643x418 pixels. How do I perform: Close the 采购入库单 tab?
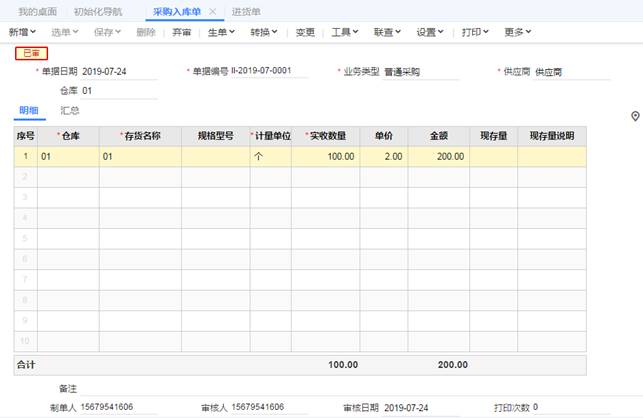coord(212,11)
